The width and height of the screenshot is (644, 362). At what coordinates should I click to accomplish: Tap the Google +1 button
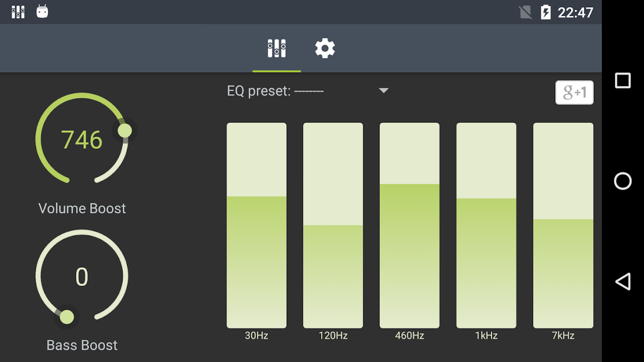tap(574, 93)
